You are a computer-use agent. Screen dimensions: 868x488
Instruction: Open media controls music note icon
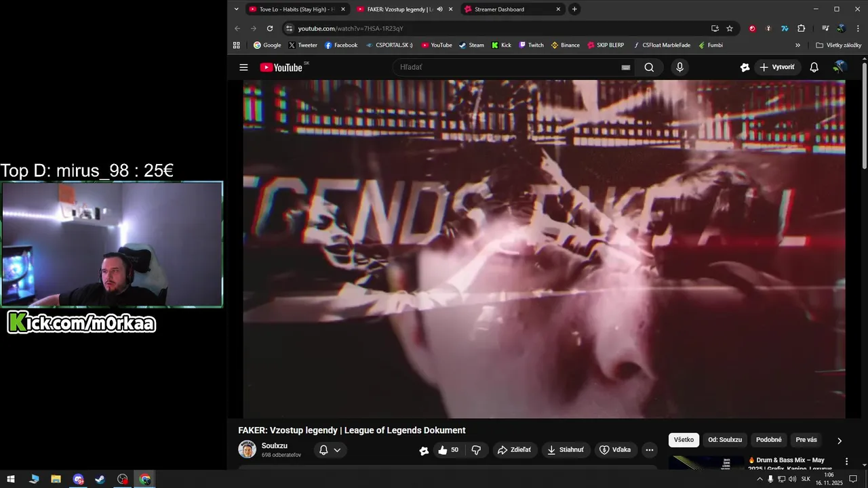click(x=825, y=28)
